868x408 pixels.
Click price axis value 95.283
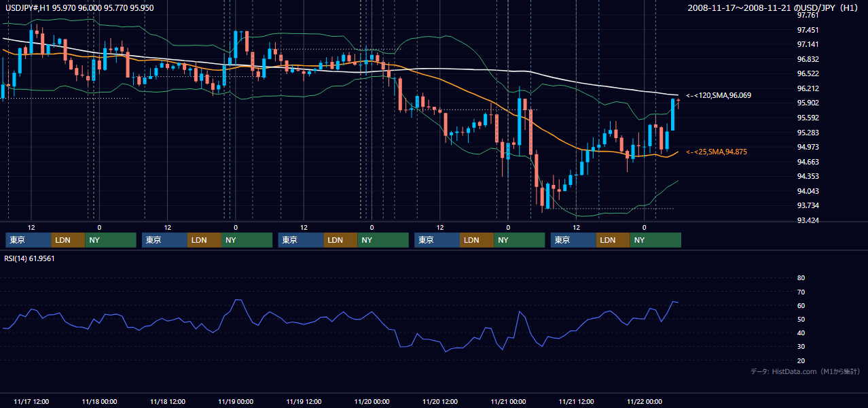808,133
